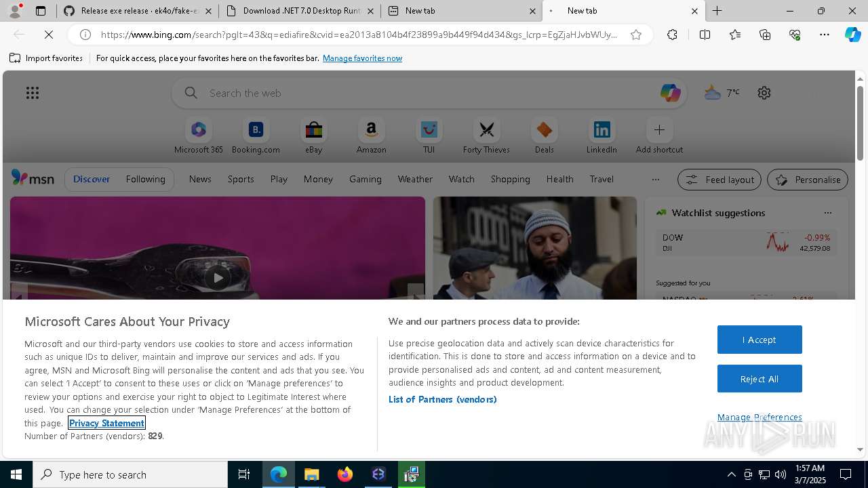868x488 pixels.
Task: Switch to Download .NET 7.0 tab
Action: [300, 11]
